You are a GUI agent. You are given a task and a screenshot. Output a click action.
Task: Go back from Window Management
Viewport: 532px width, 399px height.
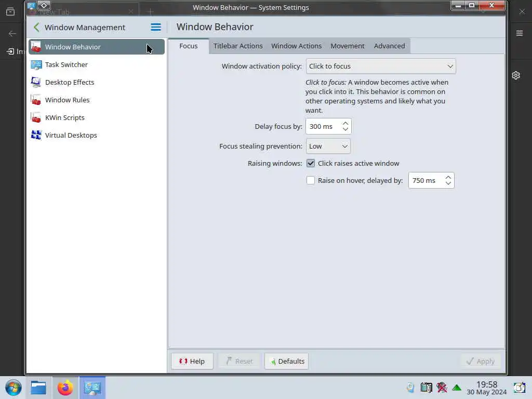[36, 27]
